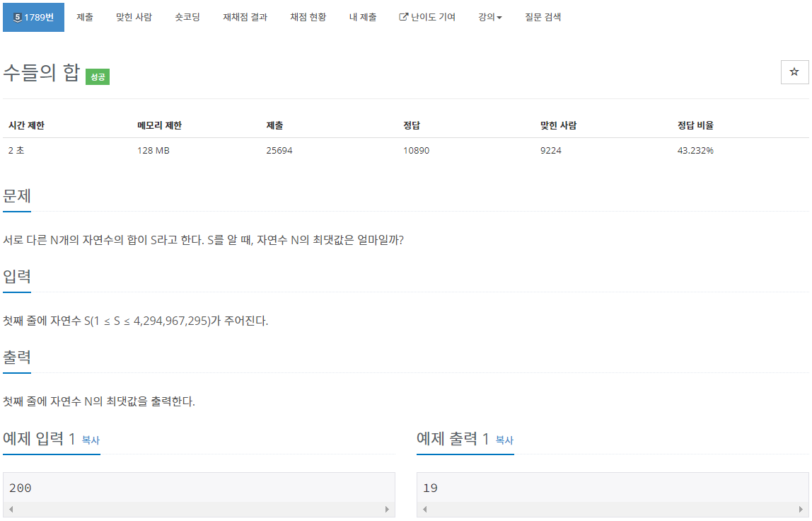Click the external-link icon beside 난이도 기여

coord(403,17)
